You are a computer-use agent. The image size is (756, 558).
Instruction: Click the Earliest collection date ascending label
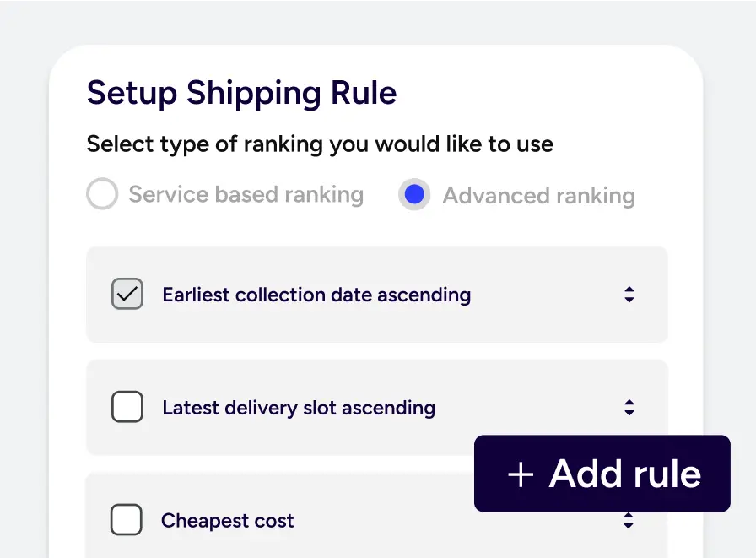(x=316, y=295)
